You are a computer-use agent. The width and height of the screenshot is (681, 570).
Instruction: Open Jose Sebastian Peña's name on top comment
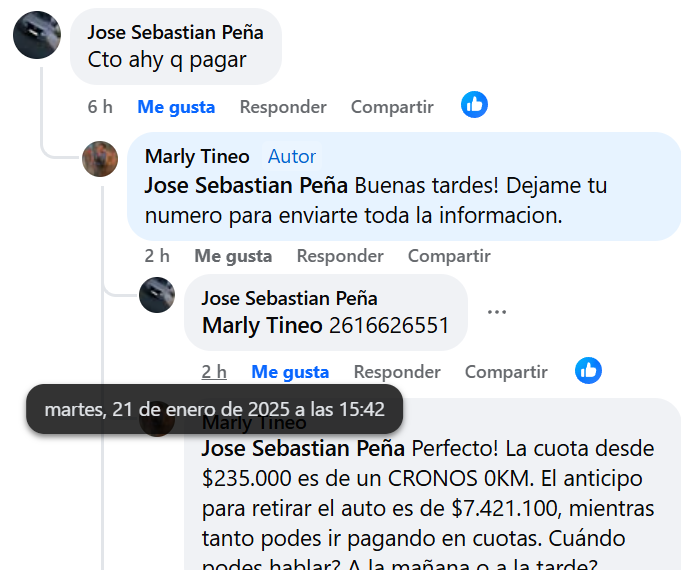click(x=175, y=32)
